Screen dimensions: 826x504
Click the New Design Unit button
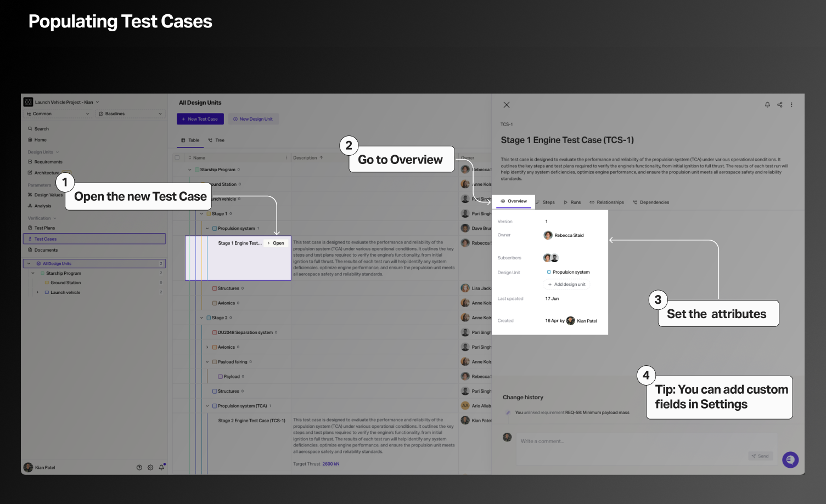click(x=253, y=119)
